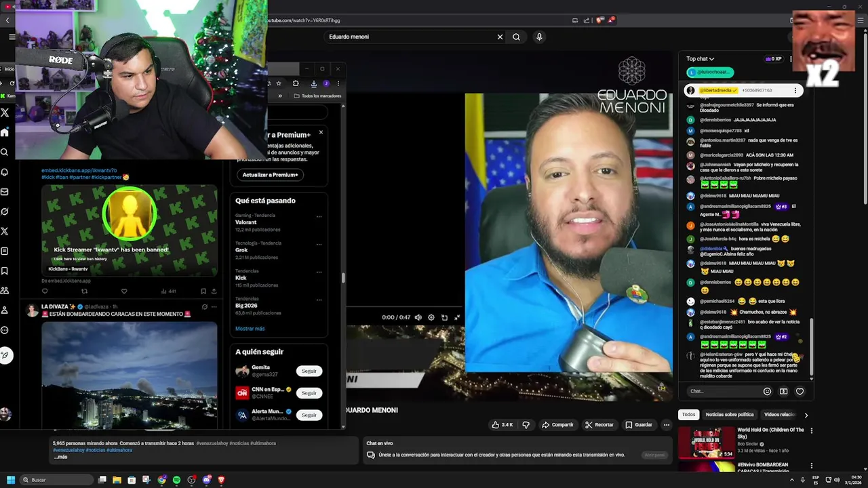Click Recortar clip button
Image resolution: width=868 pixels, height=488 pixels.
[599, 425]
